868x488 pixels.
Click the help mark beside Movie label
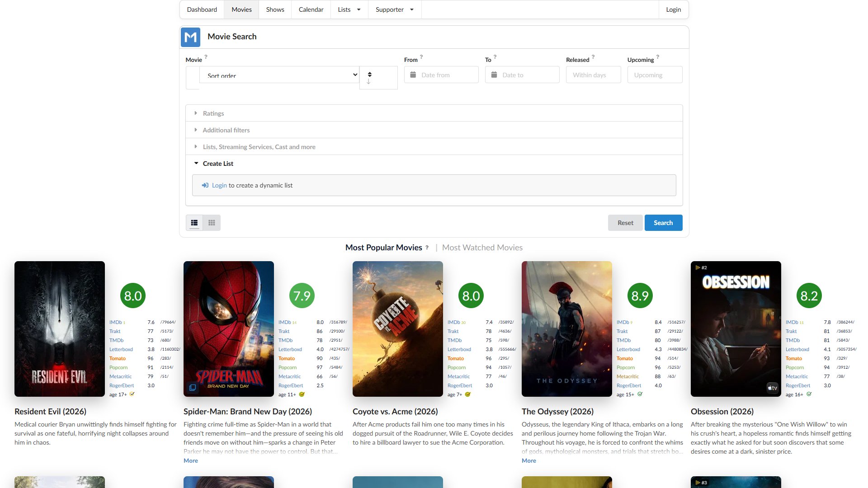[206, 57]
